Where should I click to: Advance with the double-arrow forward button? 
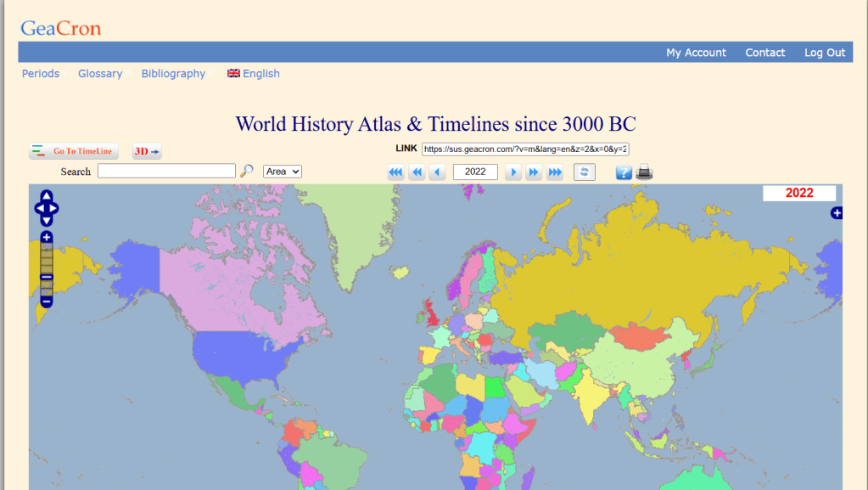(534, 172)
